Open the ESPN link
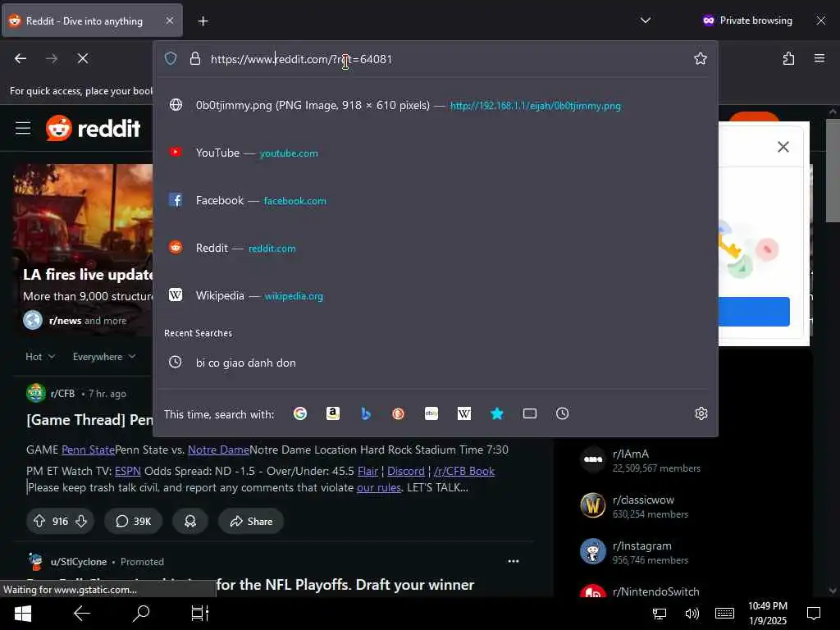 click(127, 471)
